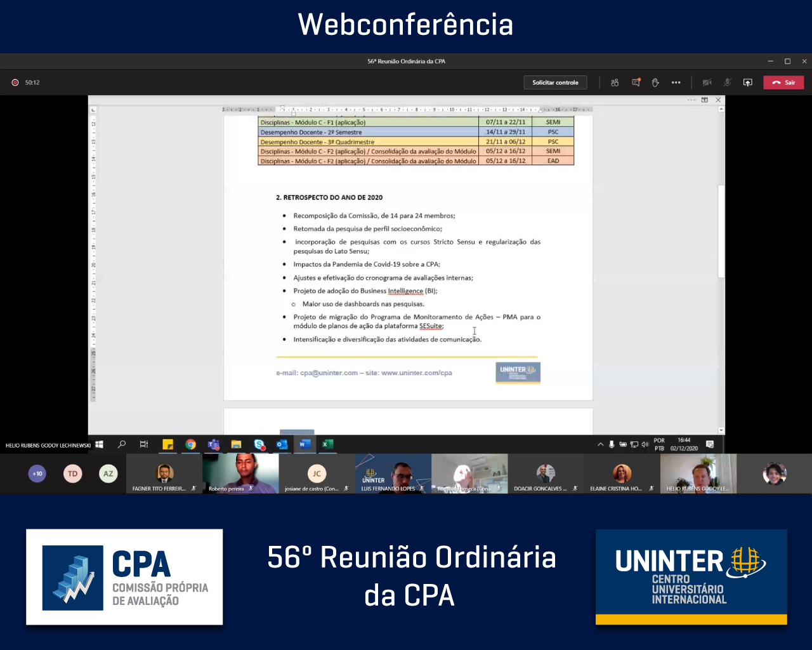Open more actions ellipsis menu
812x650 pixels.
[x=676, y=83]
